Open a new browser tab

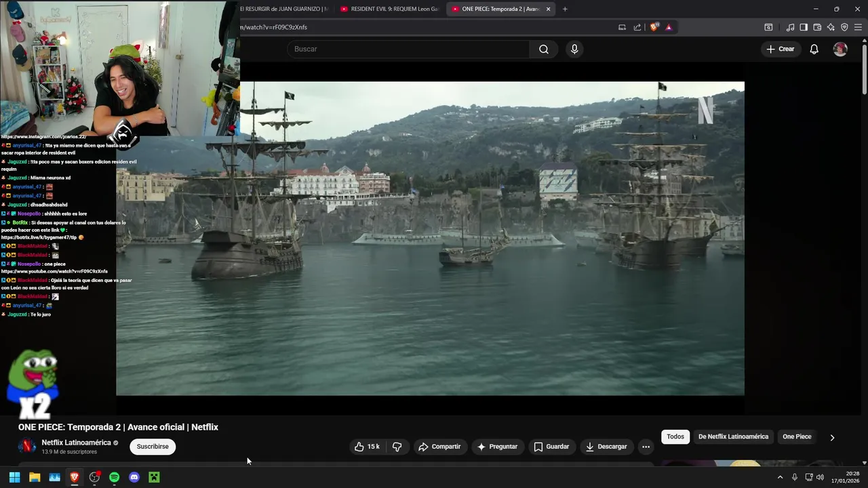(x=565, y=9)
